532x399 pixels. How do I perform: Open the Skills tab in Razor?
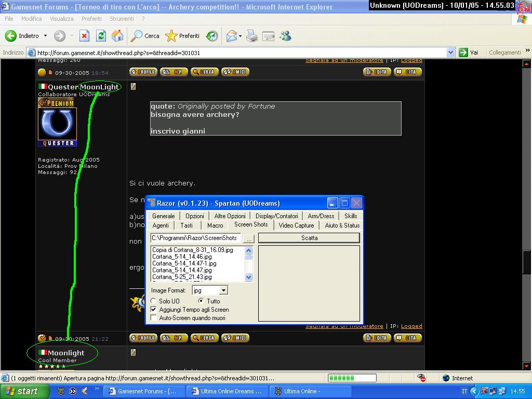coord(351,216)
